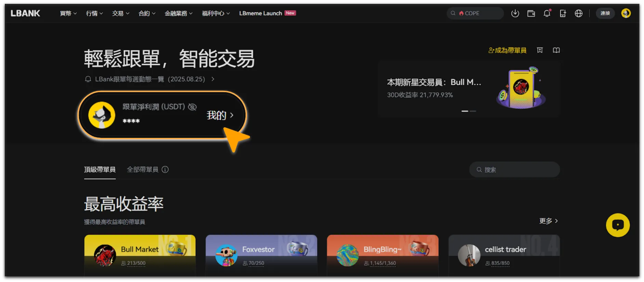Viewport: 644px width, 282px height.
Task: Click the header search magnifier icon
Action: click(453, 13)
